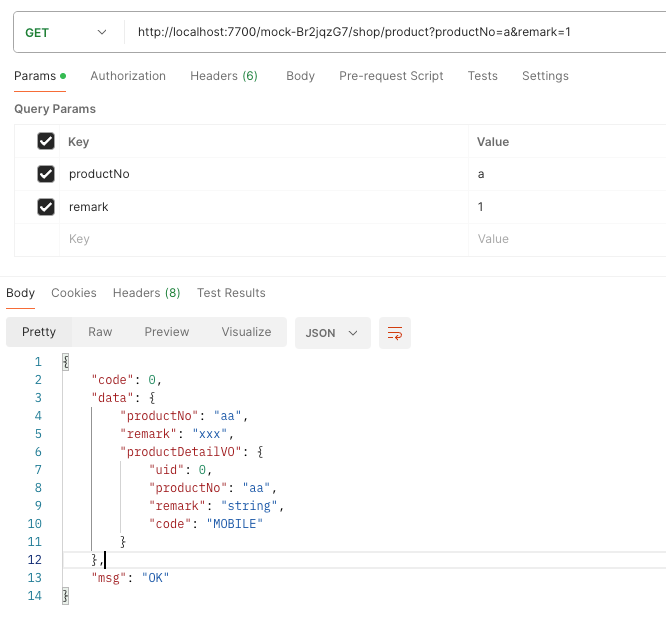View the response Headers (8) tab

click(x=146, y=293)
